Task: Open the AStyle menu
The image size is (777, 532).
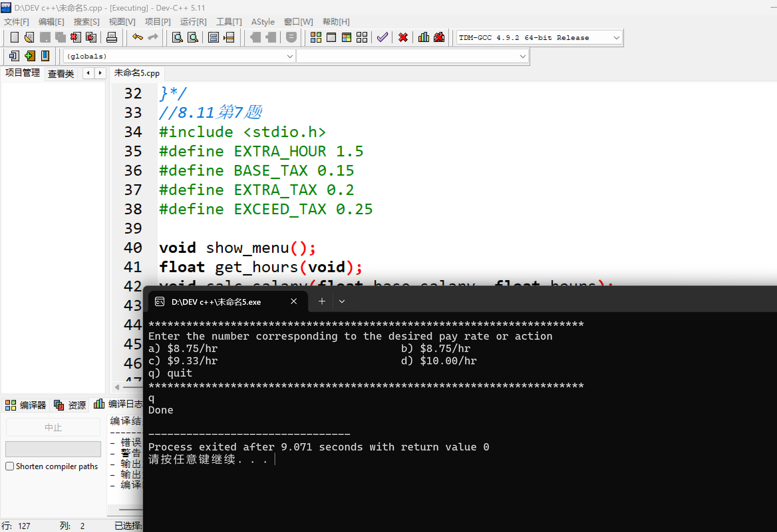Action: (262, 22)
